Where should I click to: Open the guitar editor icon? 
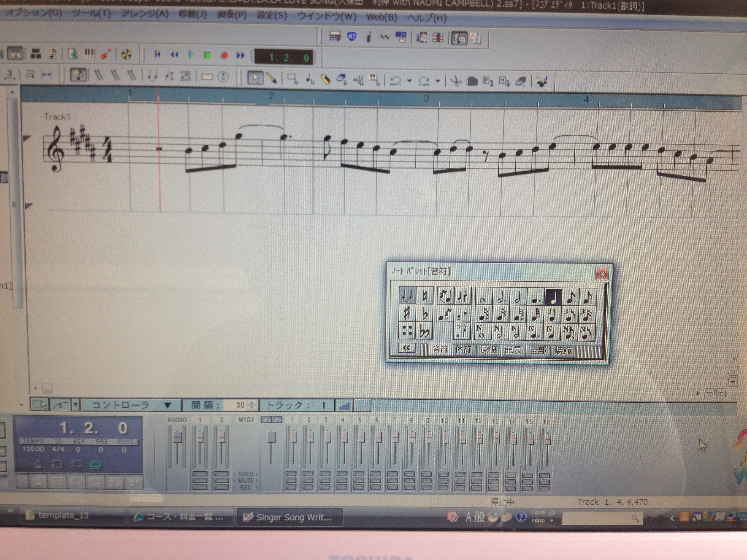(106, 54)
